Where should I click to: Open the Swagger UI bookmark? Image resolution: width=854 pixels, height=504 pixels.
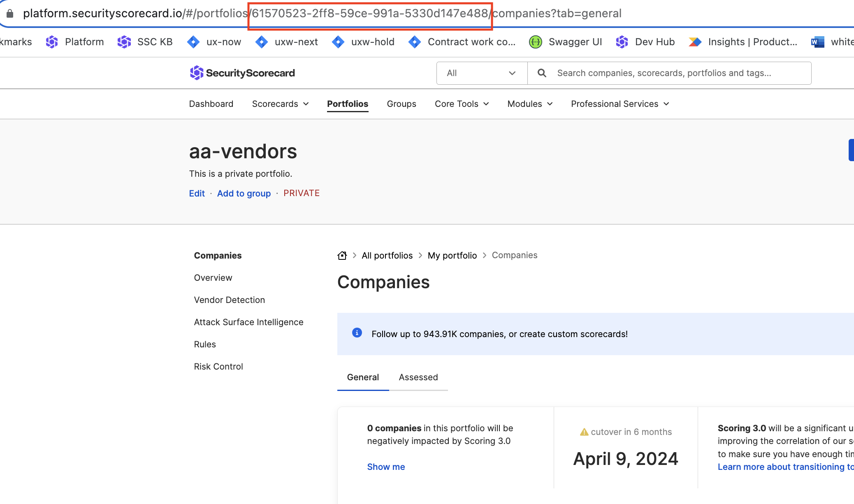(575, 42)
